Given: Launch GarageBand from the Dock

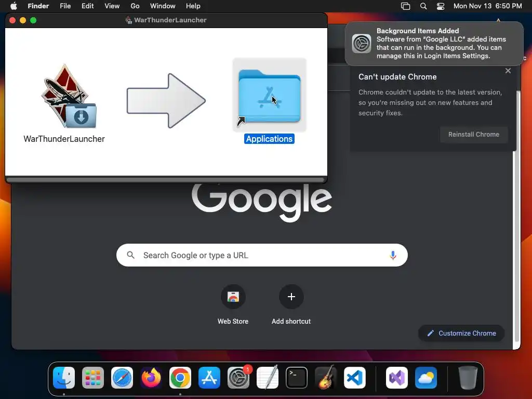Looking at the screenshot, I should click(x=326, y=378).
